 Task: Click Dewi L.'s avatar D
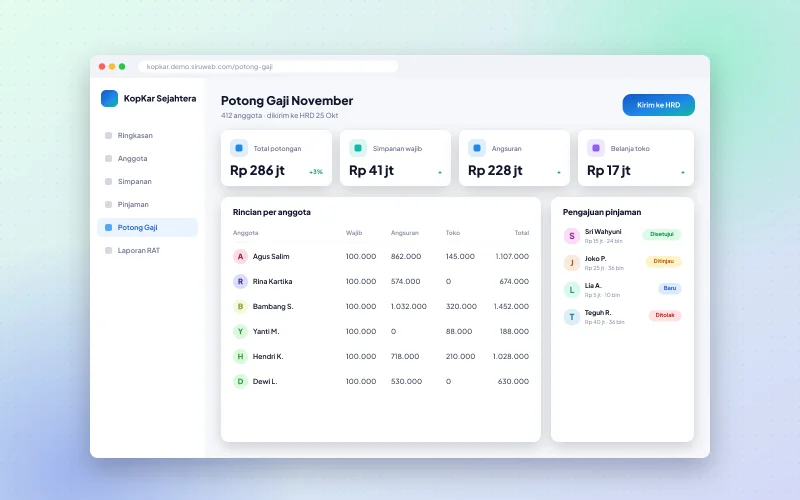pos(240,382)
